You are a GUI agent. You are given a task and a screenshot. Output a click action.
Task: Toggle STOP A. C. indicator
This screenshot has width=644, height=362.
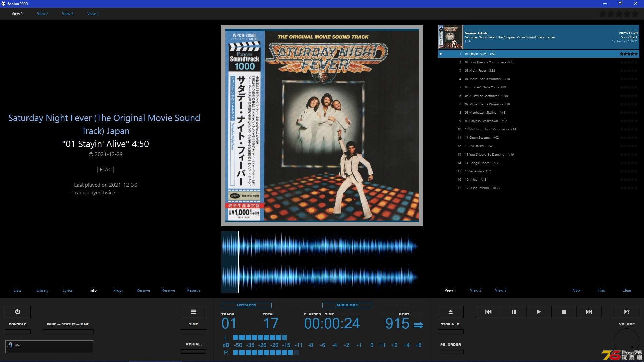coord(451,331)
